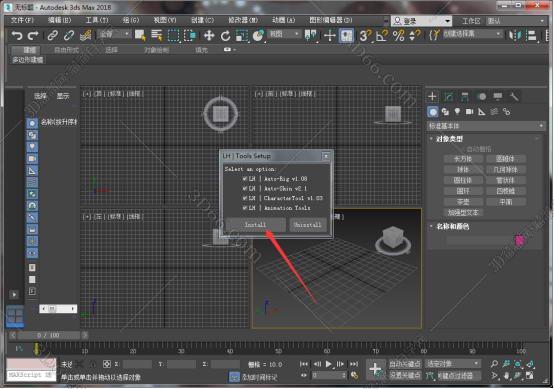The width and height of the screenshot is (554, 389).
Task: Switch to the 自由形式 ribbon tab
Action: coord(66,50)
